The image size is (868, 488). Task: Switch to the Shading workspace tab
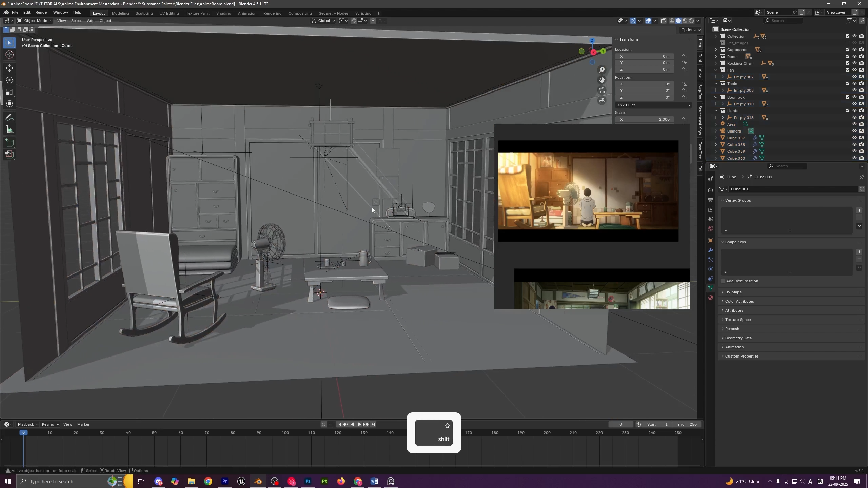pyautogui.click(x=223, y=13)
